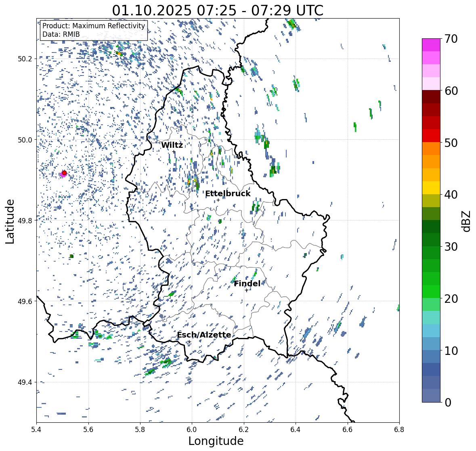Click the magenta 70 dBZ colorbar segment
476x451 pixels.
click(x=431, y=44)
